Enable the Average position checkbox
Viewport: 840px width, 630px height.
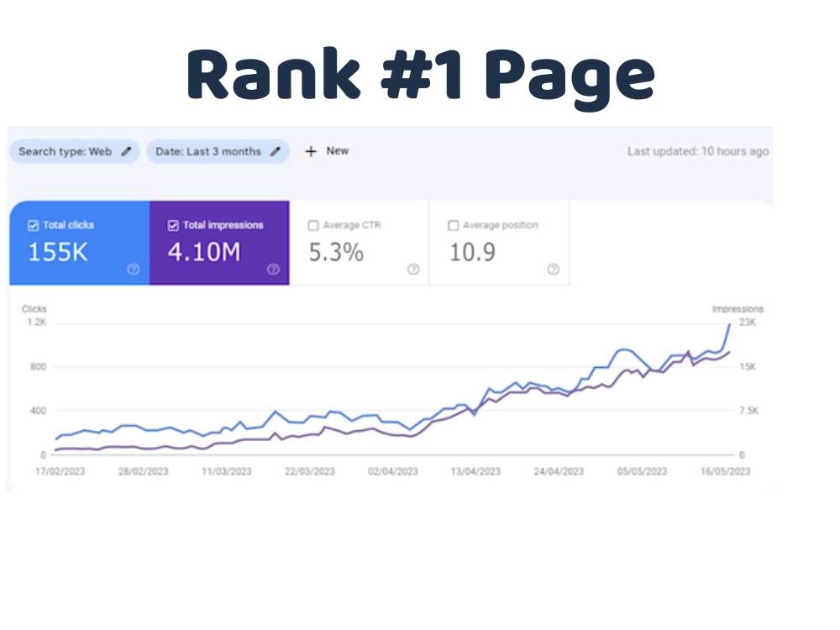click(454, 225)
